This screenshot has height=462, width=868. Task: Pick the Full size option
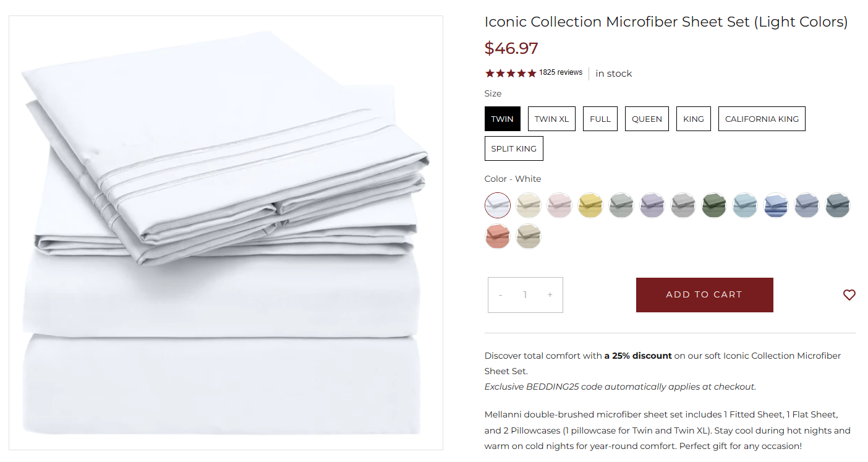pos(600,119)
